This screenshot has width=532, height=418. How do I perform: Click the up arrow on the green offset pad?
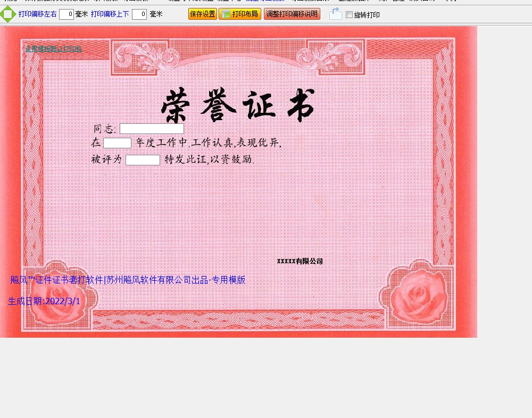pos(8,7)
